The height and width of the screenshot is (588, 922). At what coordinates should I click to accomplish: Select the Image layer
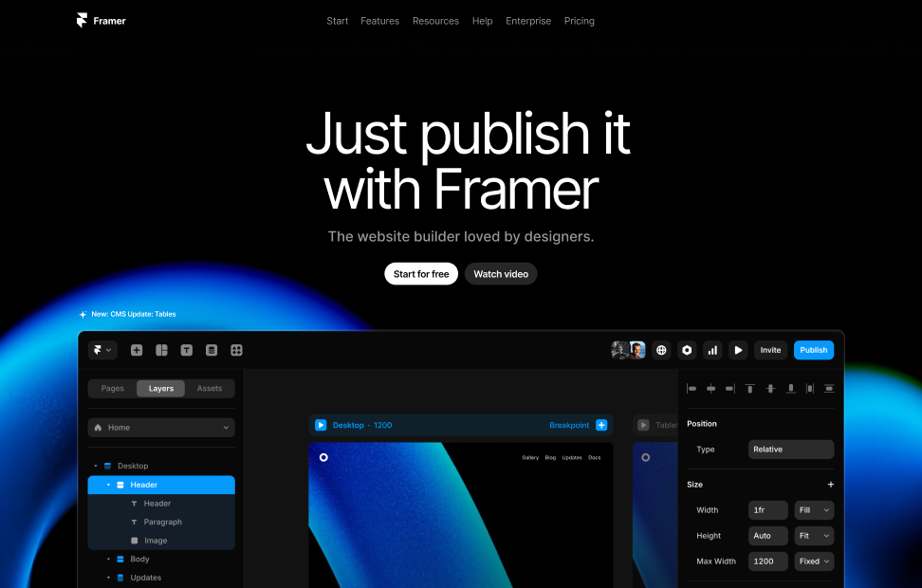161,541
